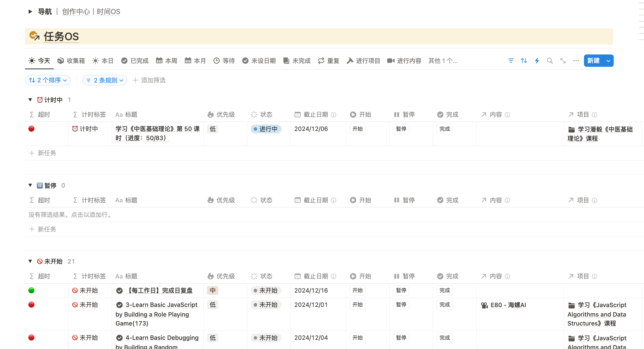Click the expand full-page arrows icon

coord(563,61)
